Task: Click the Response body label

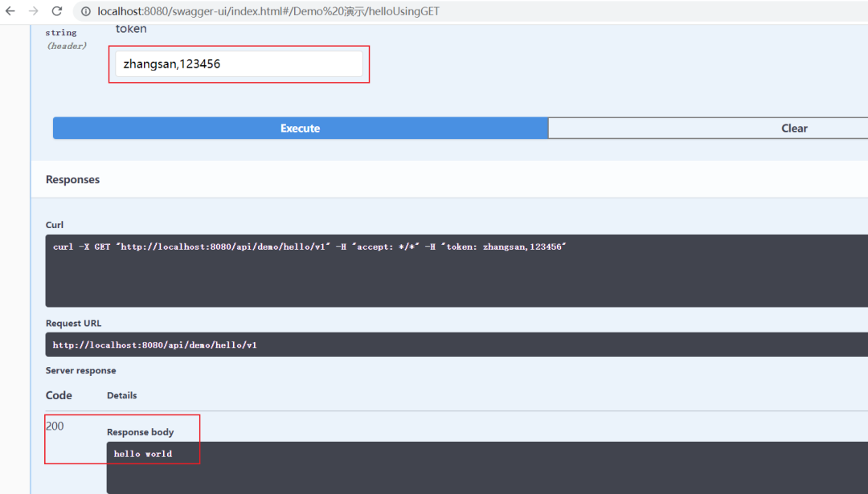Action: click(x=140, y=432)
